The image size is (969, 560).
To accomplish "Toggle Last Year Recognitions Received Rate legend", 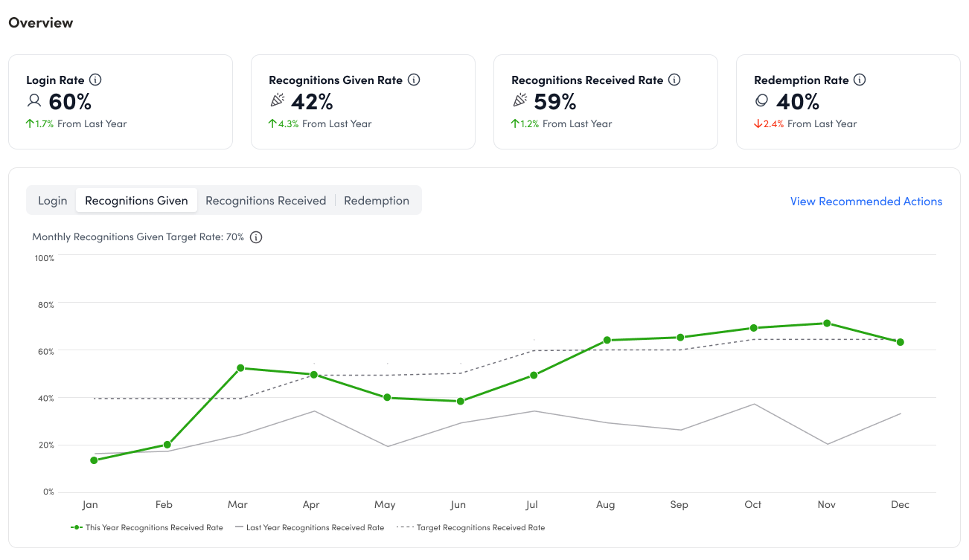I will pyautogui.click(x=310, y=527).
